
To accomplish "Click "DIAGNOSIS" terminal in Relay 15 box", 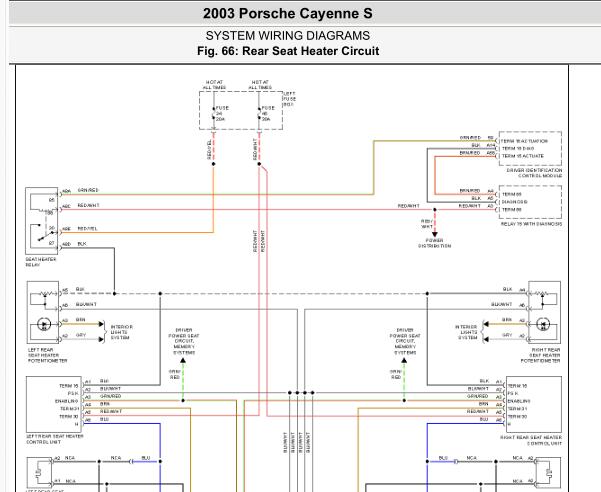I will pyautogui.click(x=514, y=202).
